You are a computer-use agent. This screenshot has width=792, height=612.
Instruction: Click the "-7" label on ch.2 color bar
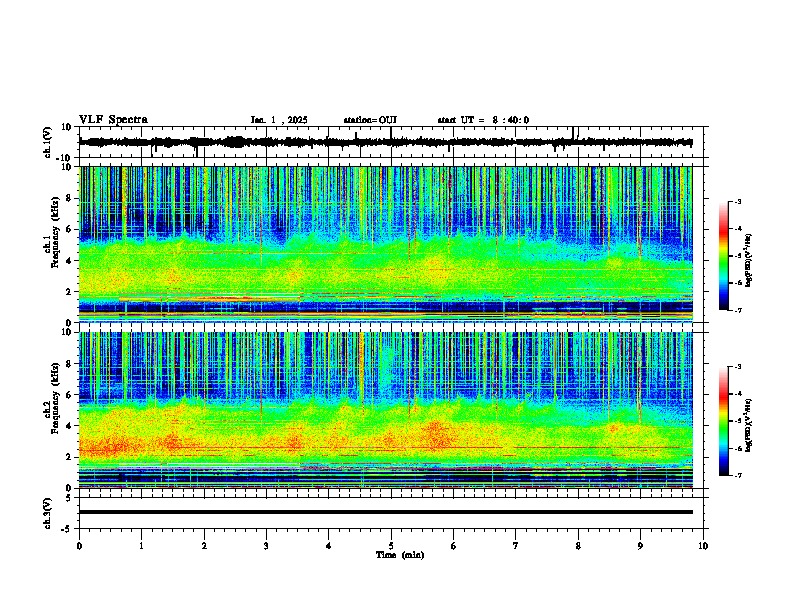pyautogui.click(x=737, y=475)
